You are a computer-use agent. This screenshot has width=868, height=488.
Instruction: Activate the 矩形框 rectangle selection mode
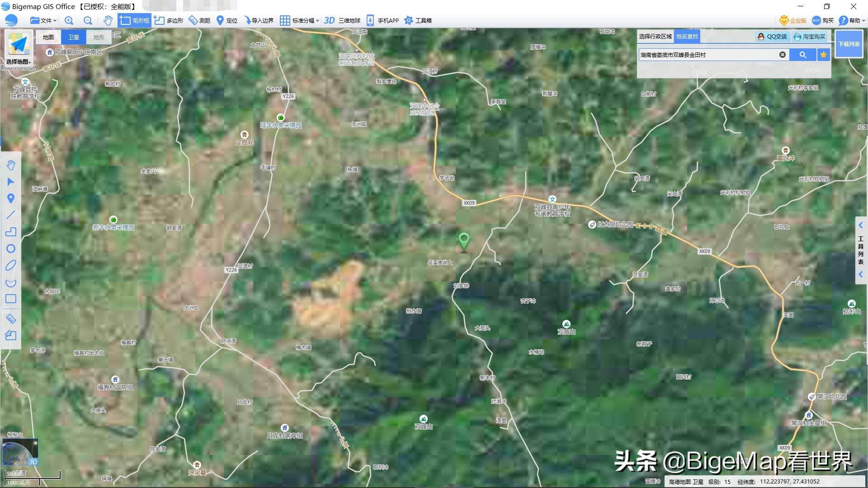tap(134, 20)
